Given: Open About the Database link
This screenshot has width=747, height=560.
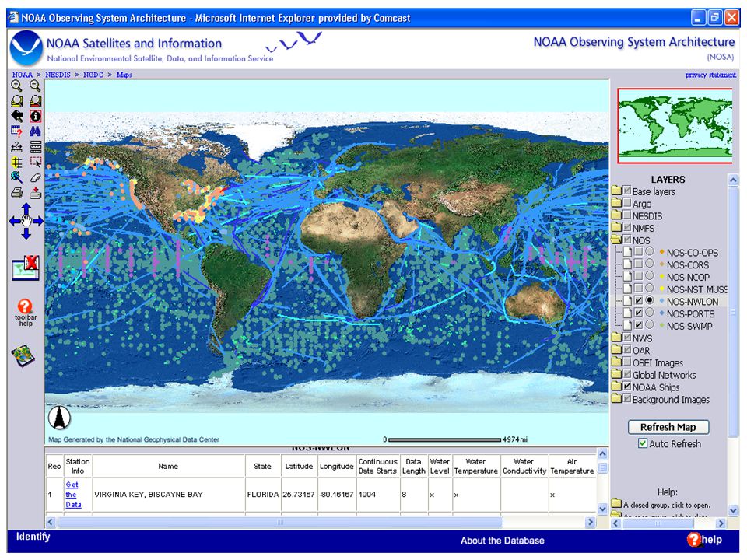Looking at the screenshot, I should [502, 541].
